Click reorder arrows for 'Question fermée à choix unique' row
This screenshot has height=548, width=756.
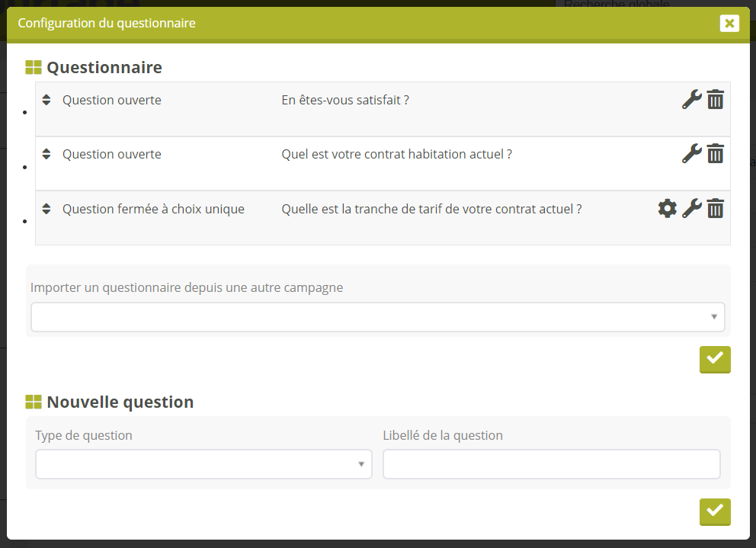46,209
